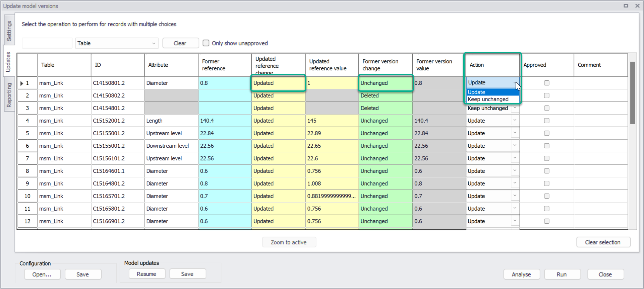Save model updates
This screenshot has height=289, width=644.
pyautogui.click(x=187, y=274)
